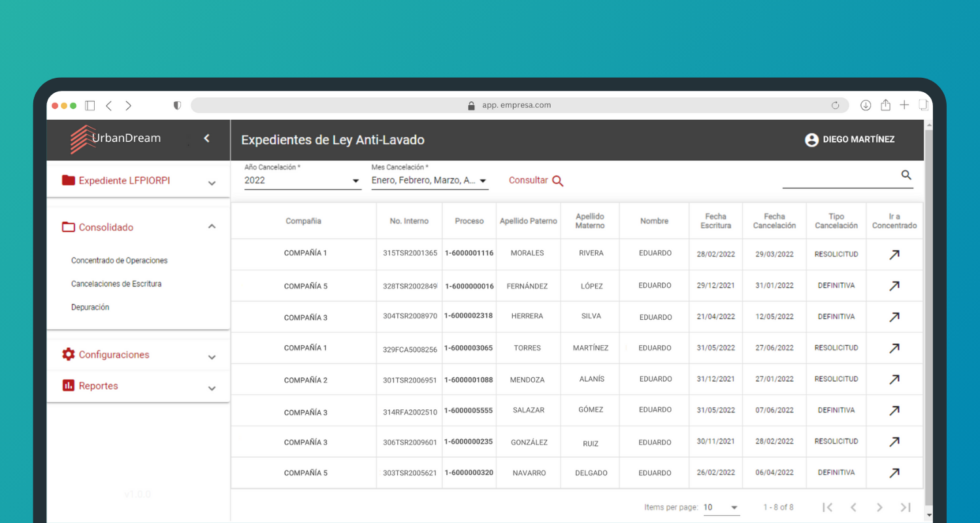
Task: Click the table search input field
Action: point(840,177)
